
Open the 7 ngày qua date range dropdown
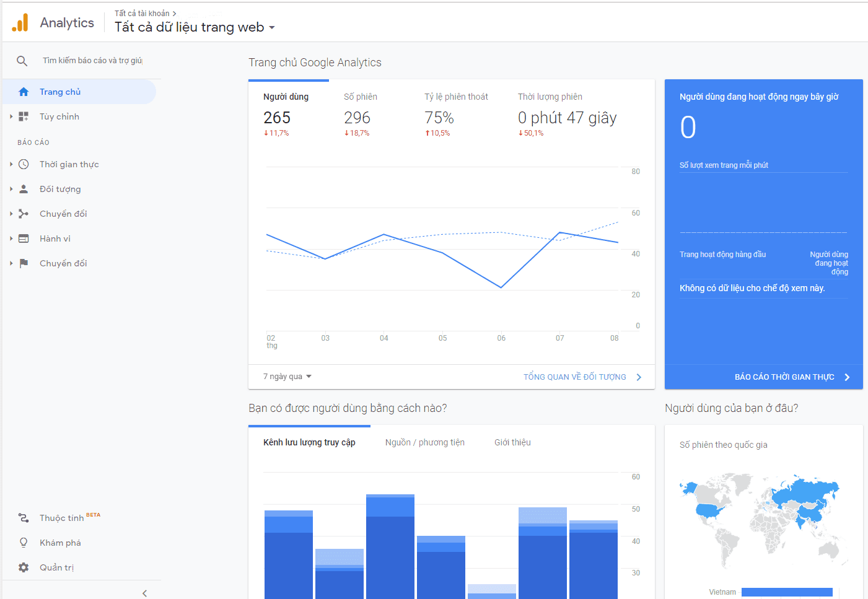[287, 377]
